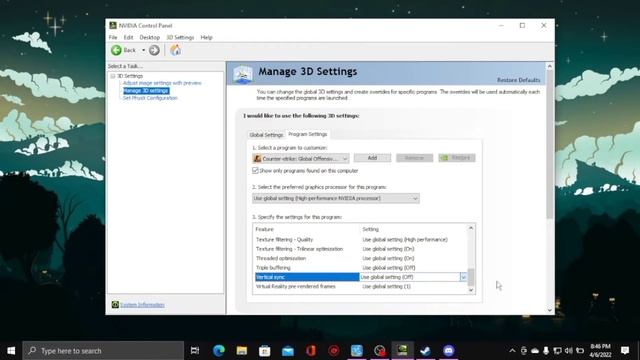Open Back history dropdown arrow
The width and height of the screenshot is (640, 360).
coord(143,50)
